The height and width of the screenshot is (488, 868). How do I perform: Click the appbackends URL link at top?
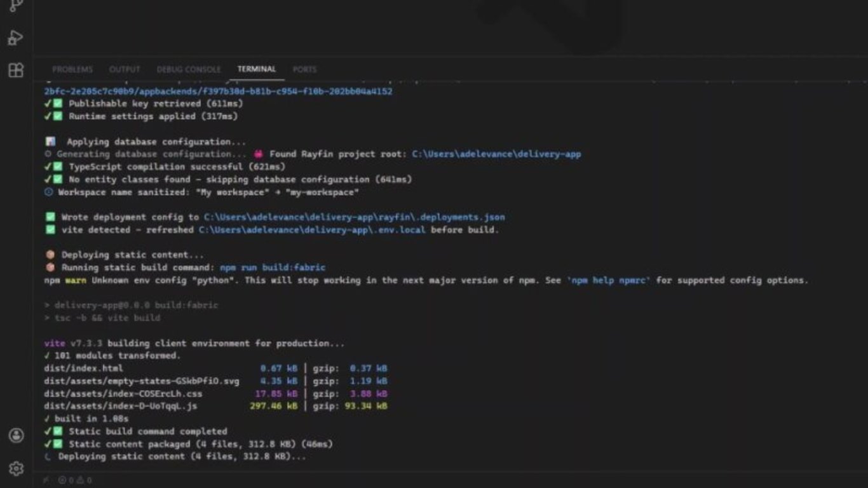coord(218,91)
